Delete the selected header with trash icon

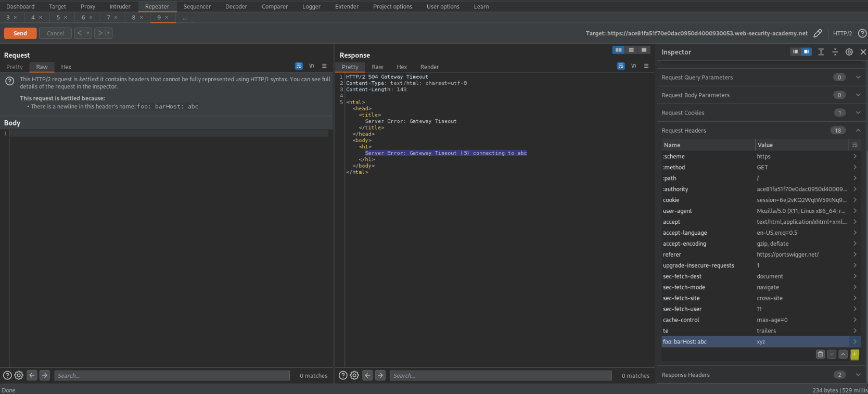[821, 354]
